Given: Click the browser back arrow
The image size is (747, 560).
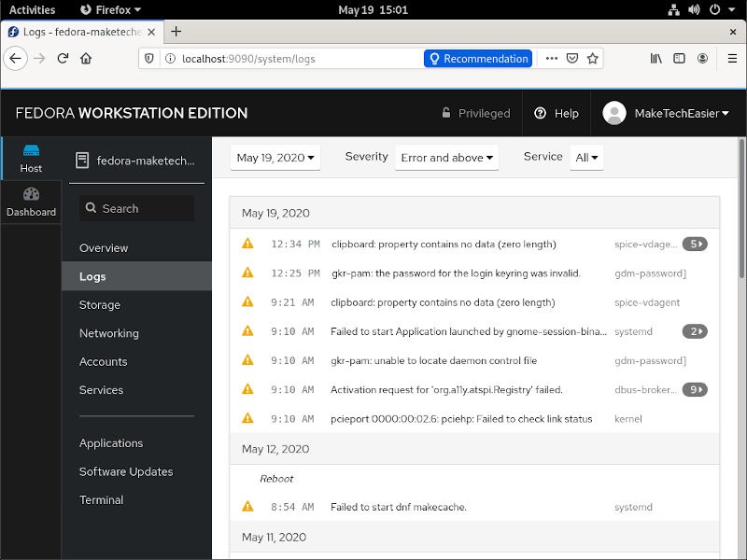Looking at the screenshot, I should click(x=15, y=58).
